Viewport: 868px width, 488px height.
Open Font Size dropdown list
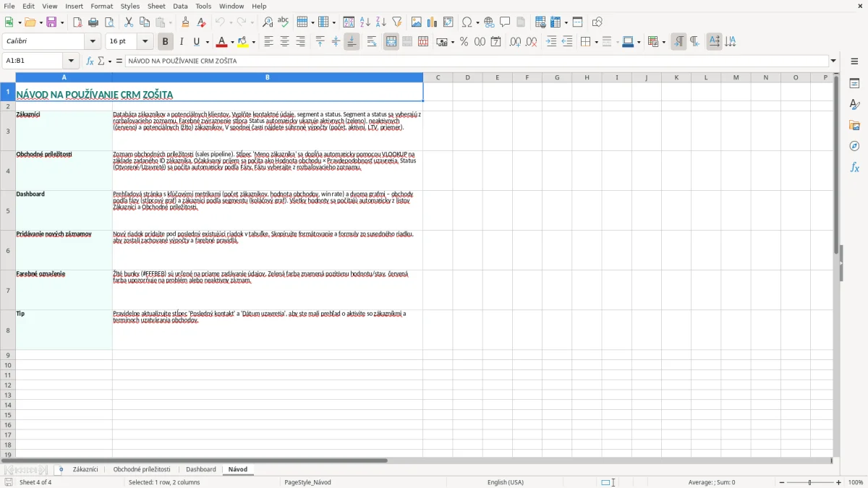coord(145,42)
